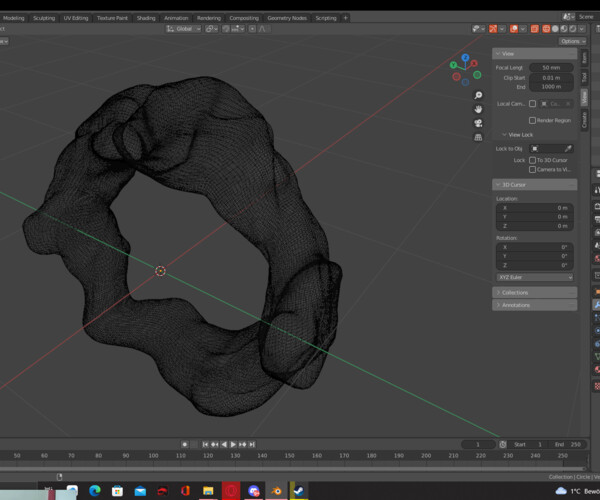This screenshot has width=600, height=500.
Task: Click the current frame field showing 1
Action: click(x=478, y=445)
